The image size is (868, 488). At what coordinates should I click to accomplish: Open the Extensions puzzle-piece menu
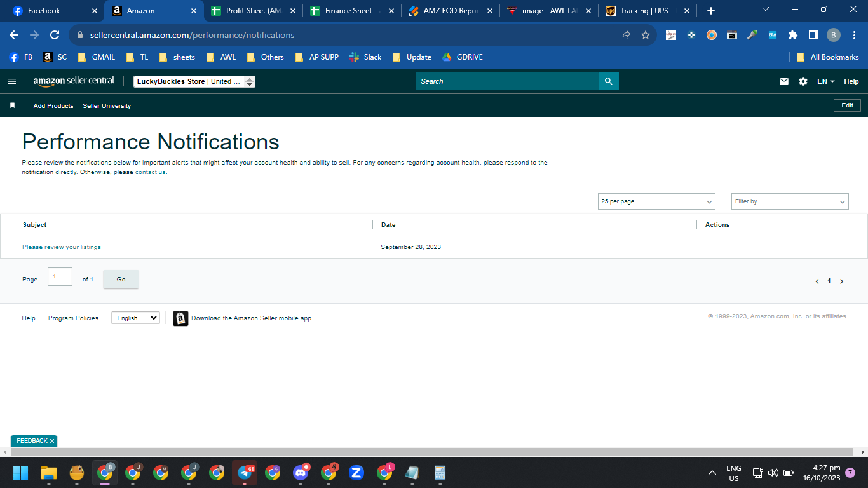click(x=793, y=36)
